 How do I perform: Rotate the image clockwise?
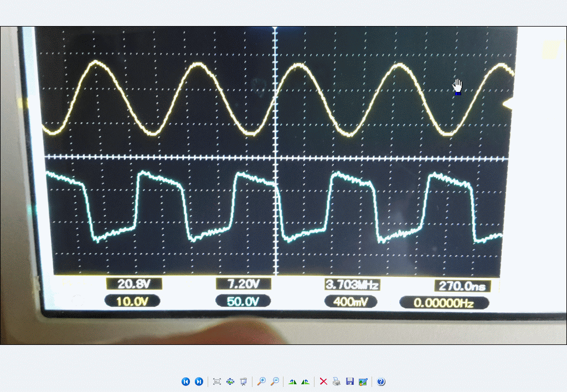coord(292,381)
